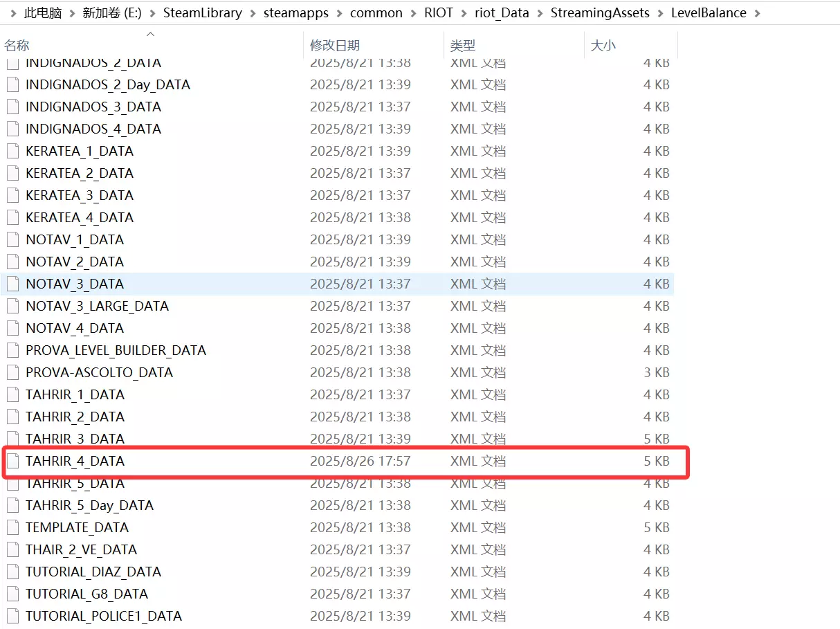This screenshot has width=840, height=629.
Task: Expand the chevron after 新加卷 (E:)
Action: [152, 13]
